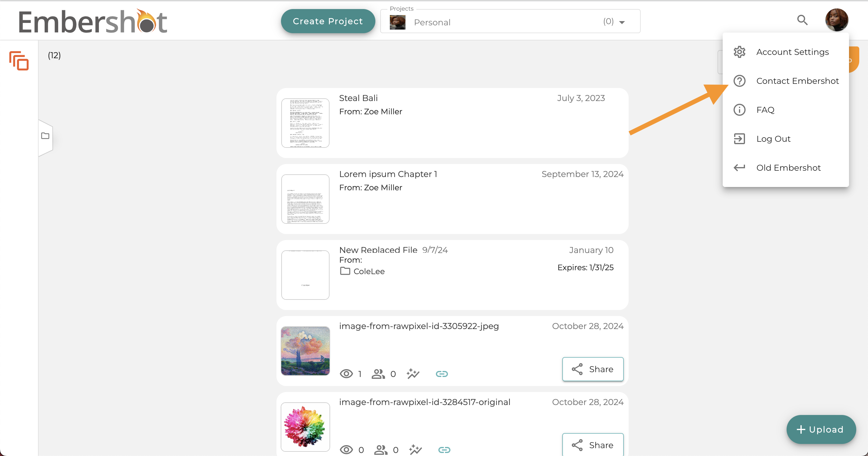Click viewers people icon on rawpixel-id-3305922
Image resolution: width=868 pixels, height=456 pixels.
pyautogui.click(x=378, y=374)
